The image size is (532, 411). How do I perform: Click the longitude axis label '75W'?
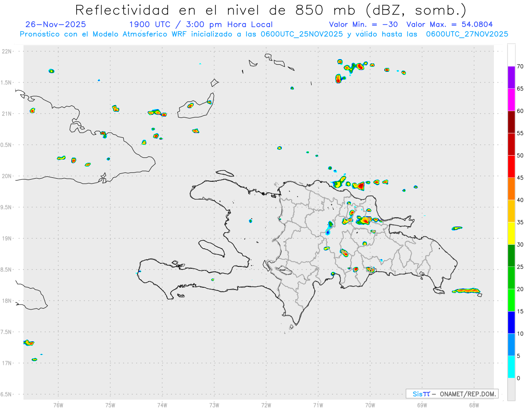pyautogui.click(x=110, y=405)
